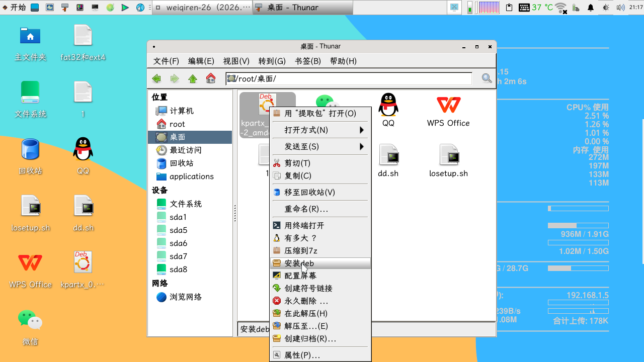Select the 'sda6' device in the sidebar
Screen dimensions: 644x362
tap(190, 243)
